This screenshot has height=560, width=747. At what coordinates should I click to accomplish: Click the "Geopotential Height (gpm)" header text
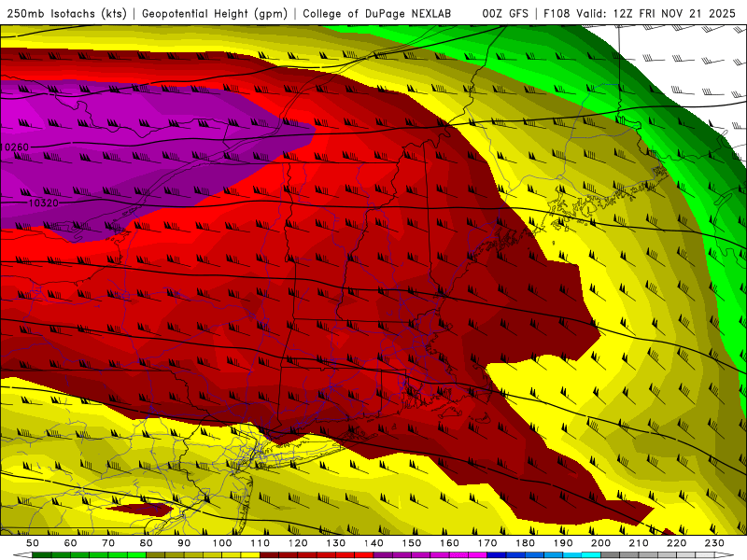(x=215, y=14)
